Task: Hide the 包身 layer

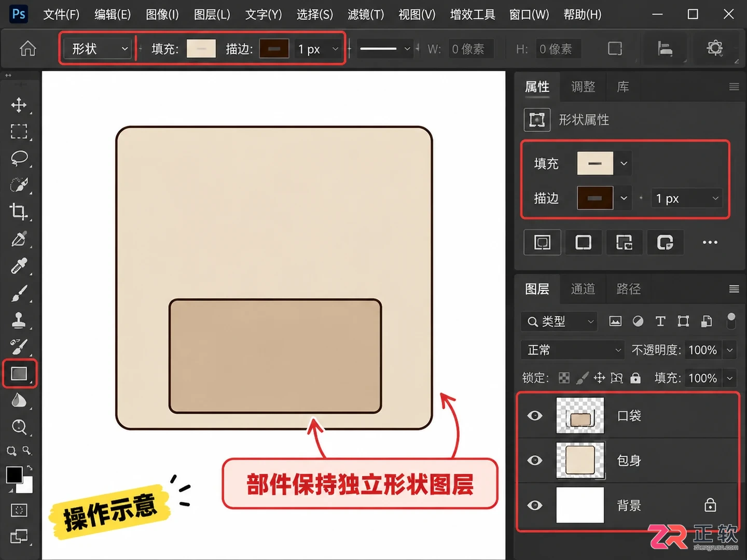Action: [535, 460]
